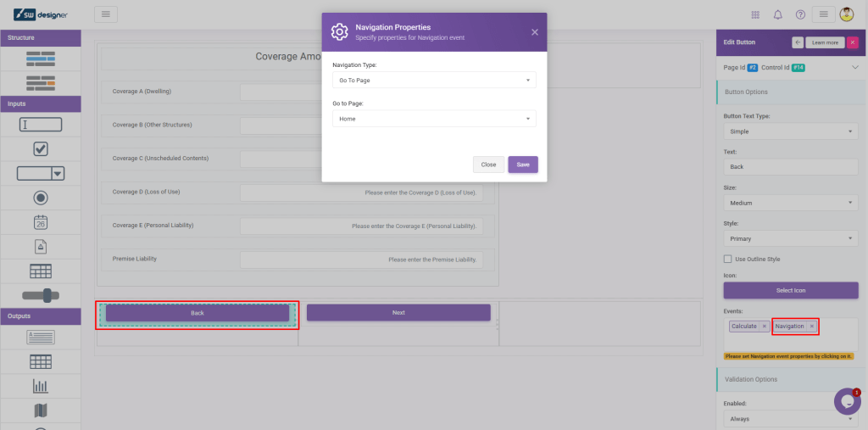Enable Use Outline Style checkbox

point(727,259)
